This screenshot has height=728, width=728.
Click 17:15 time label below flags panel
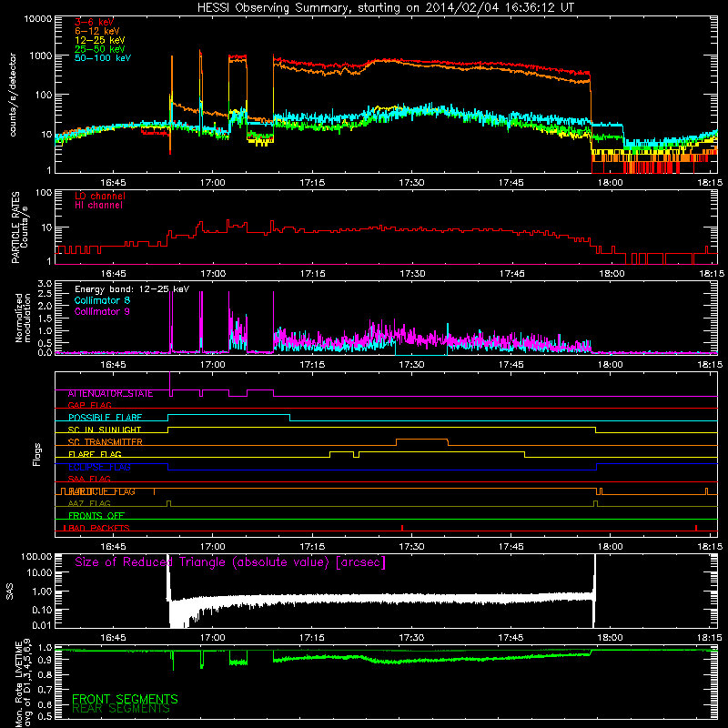pos(312,547)
